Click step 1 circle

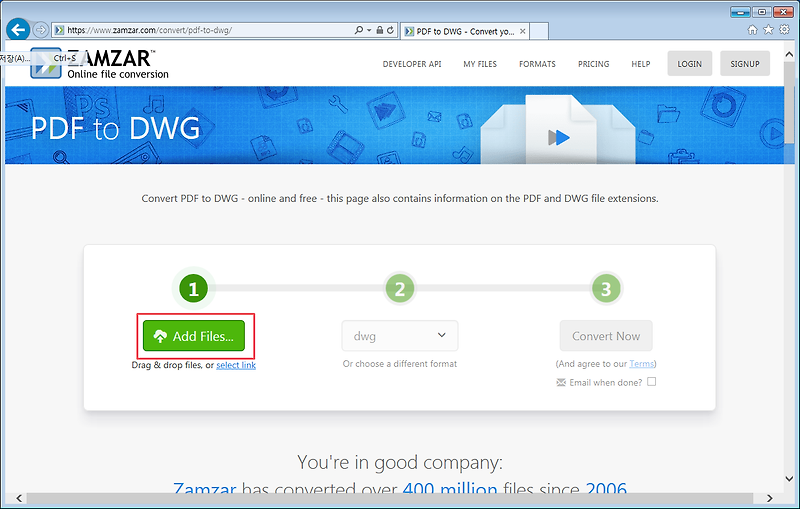[x=193, y=289]
